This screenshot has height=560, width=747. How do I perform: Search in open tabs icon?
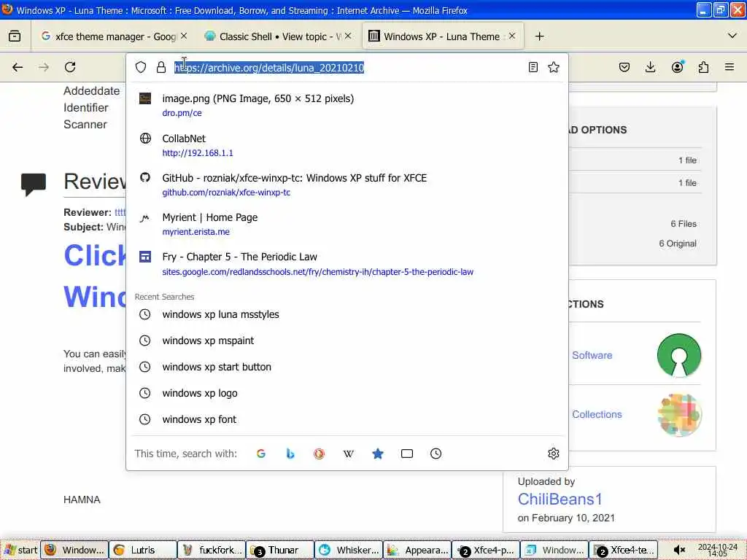click(x=407, y=454)
